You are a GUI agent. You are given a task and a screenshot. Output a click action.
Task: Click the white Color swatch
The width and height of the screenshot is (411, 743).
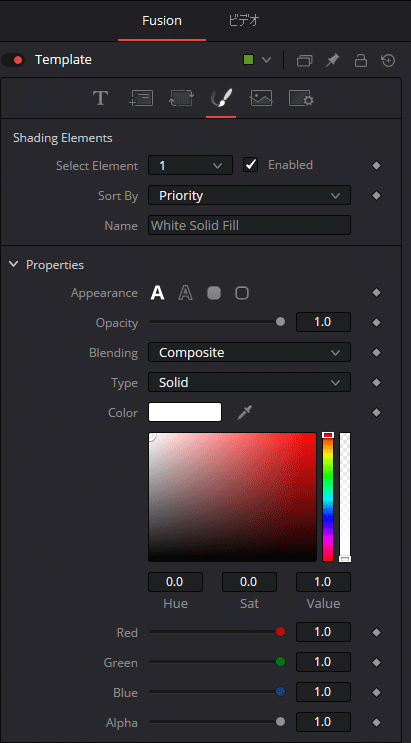click(185, 412)
